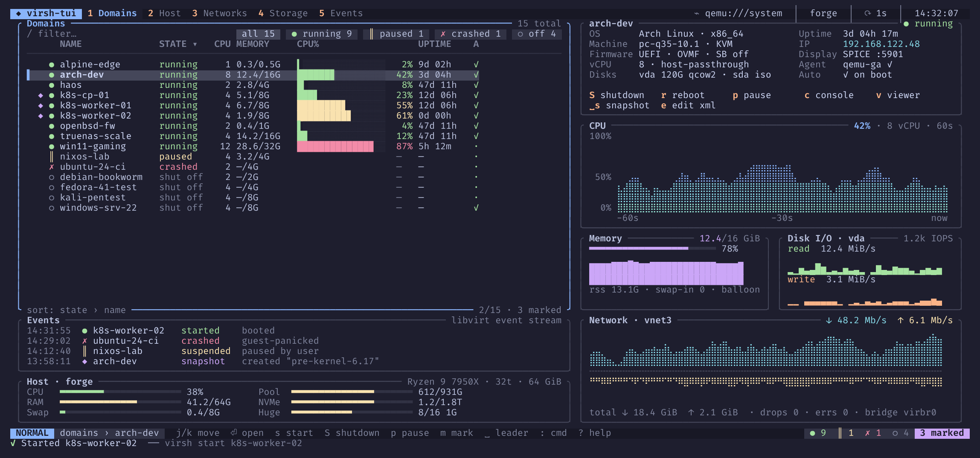Click the crashed X icon beside ubuntu-24-ci
The image size is (980, 458).
click(x=52, y=167)
